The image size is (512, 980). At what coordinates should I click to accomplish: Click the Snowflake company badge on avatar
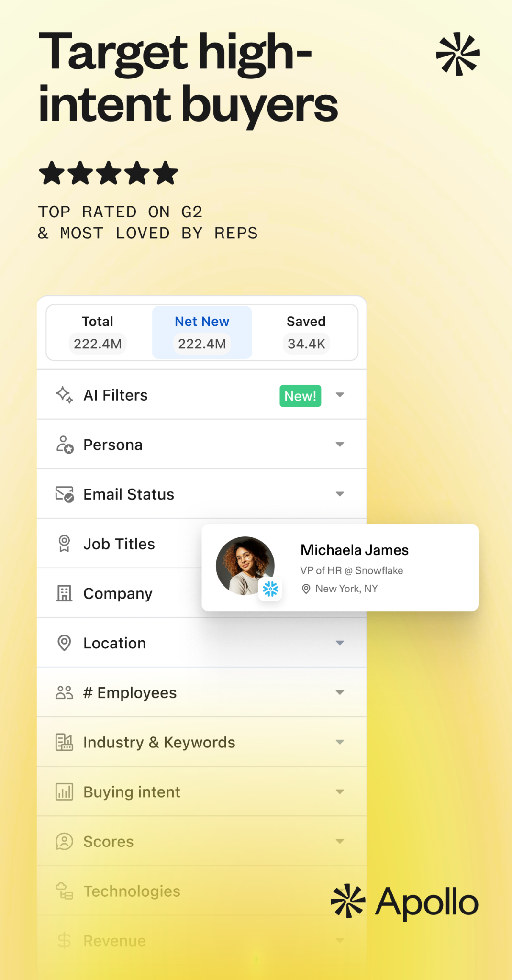(x=270, y=589)
